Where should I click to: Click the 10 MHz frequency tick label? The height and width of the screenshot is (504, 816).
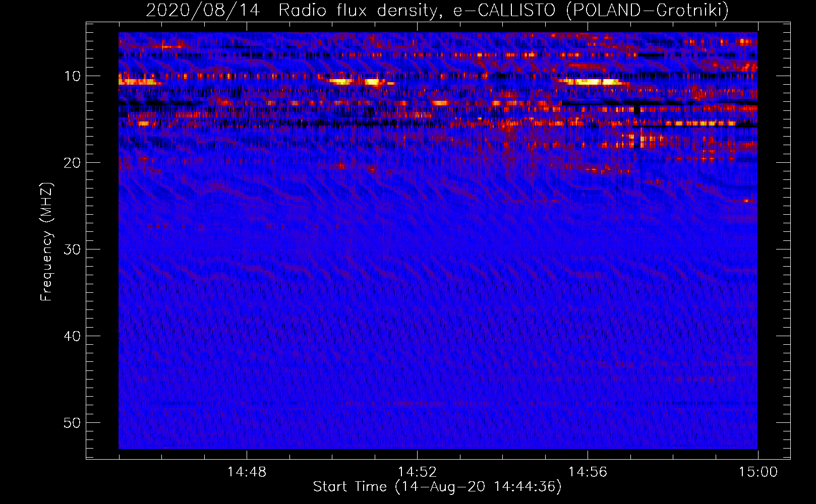pos(73,76)
